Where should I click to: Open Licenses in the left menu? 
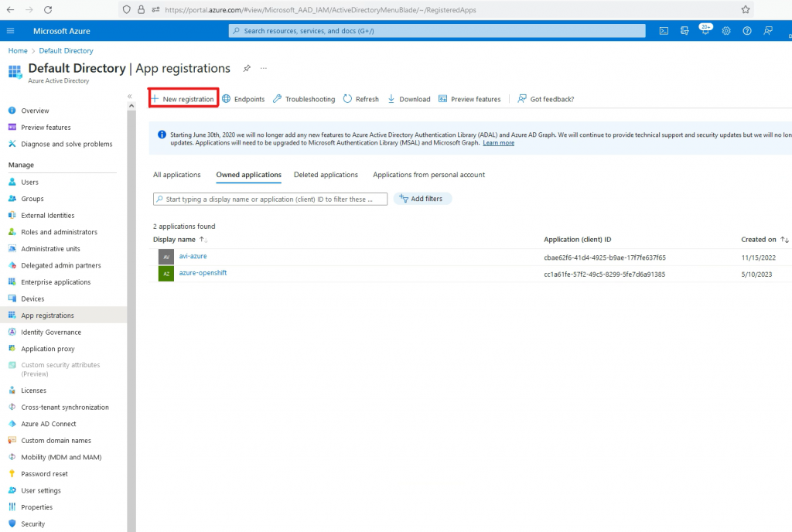(33, 390)
